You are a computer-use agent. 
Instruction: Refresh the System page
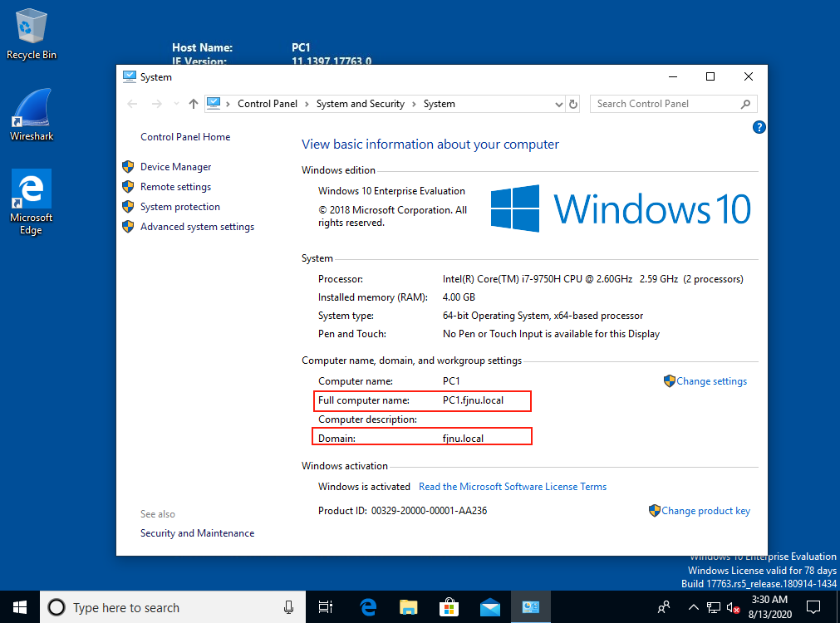tap(573, 104)
